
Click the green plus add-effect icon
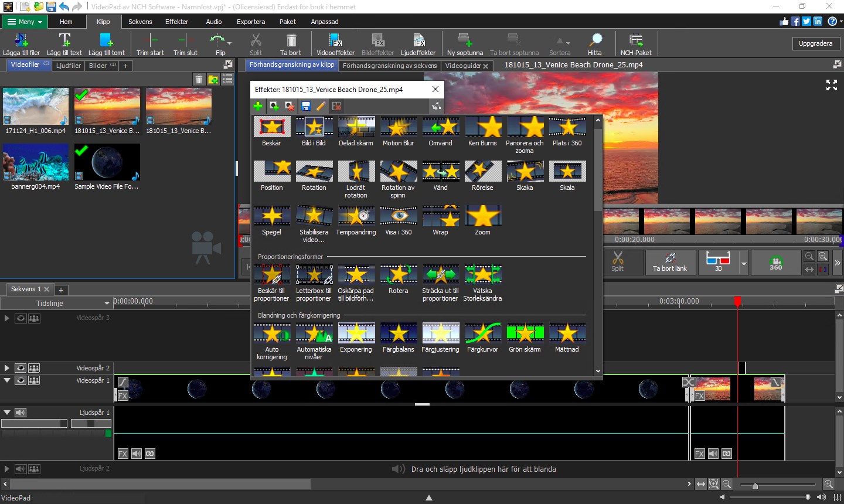point(258,106)
